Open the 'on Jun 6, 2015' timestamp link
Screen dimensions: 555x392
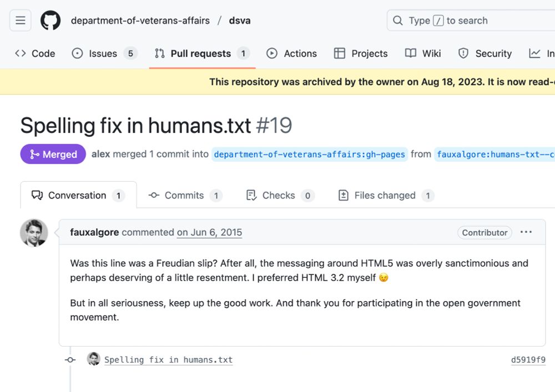click(210, 232)
